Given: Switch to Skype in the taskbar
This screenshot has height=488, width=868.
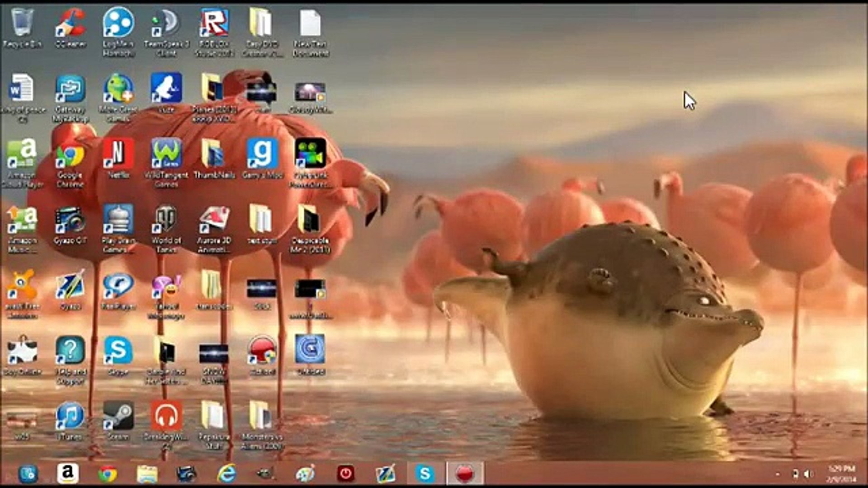Looking at the screenshot, I should click(425, 473).
